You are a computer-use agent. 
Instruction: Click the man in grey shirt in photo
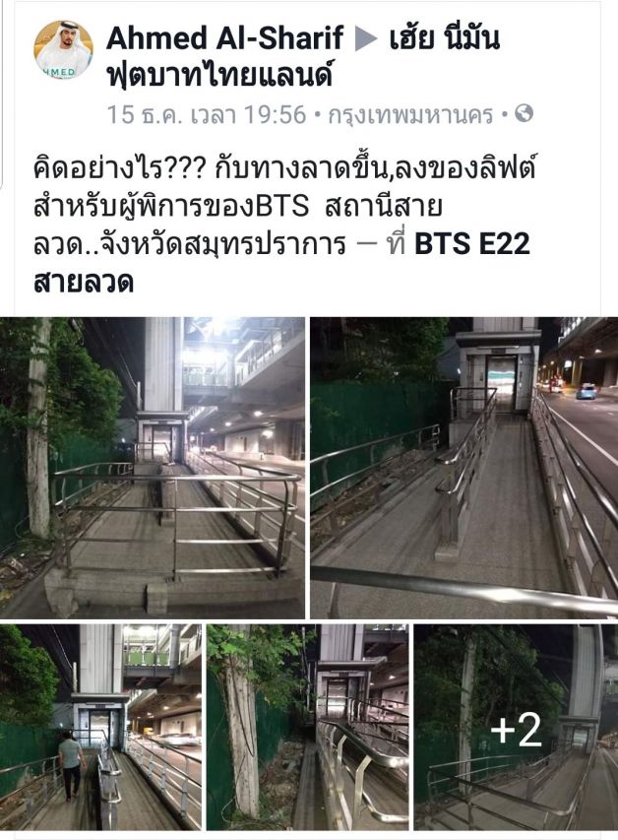pos(71,766)
